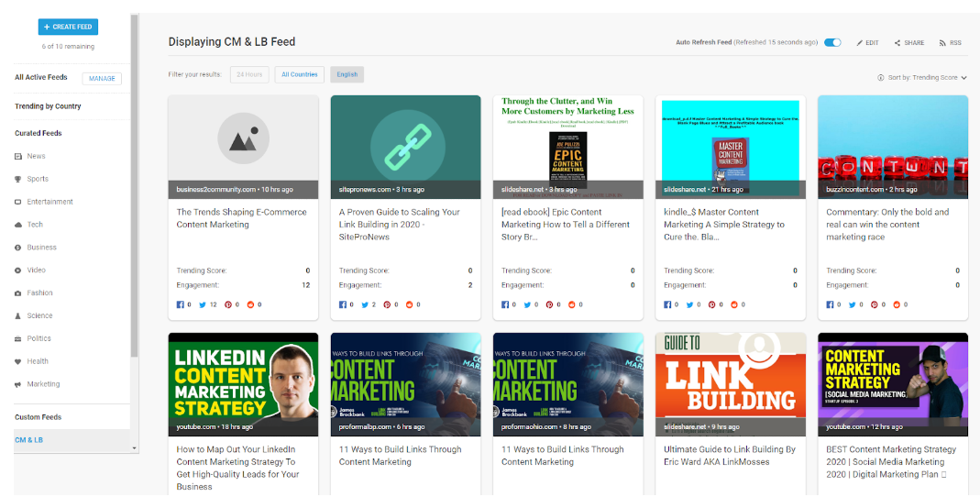Select the Politics icon in sidebar

tap(18, 339)
